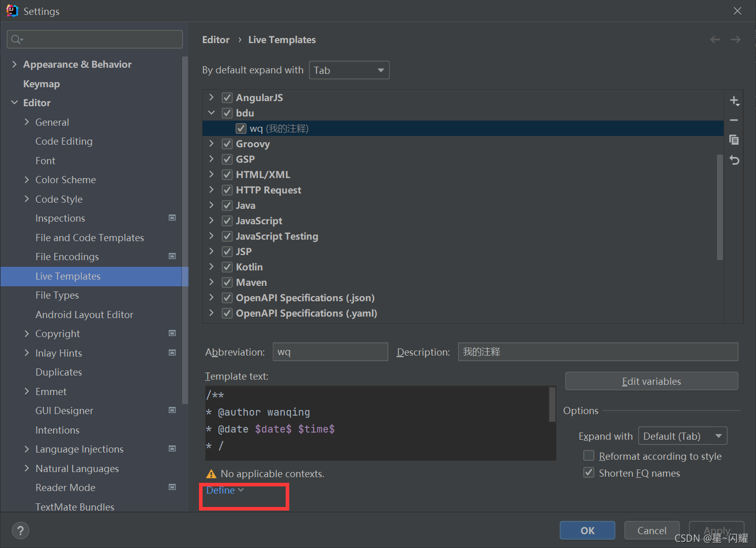This screenshot has height=548, width=756.
Task: Open File Types settings page
Action: (57, 295)
